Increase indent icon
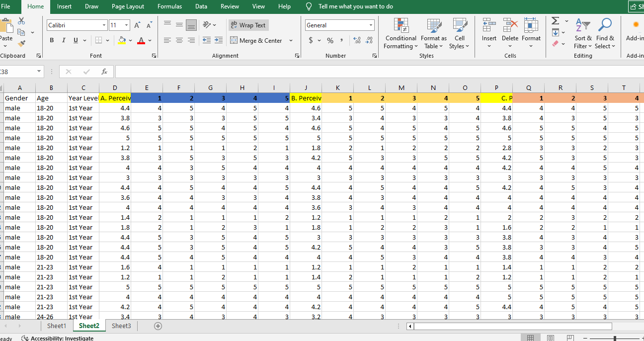 click(x=219, y=40)
